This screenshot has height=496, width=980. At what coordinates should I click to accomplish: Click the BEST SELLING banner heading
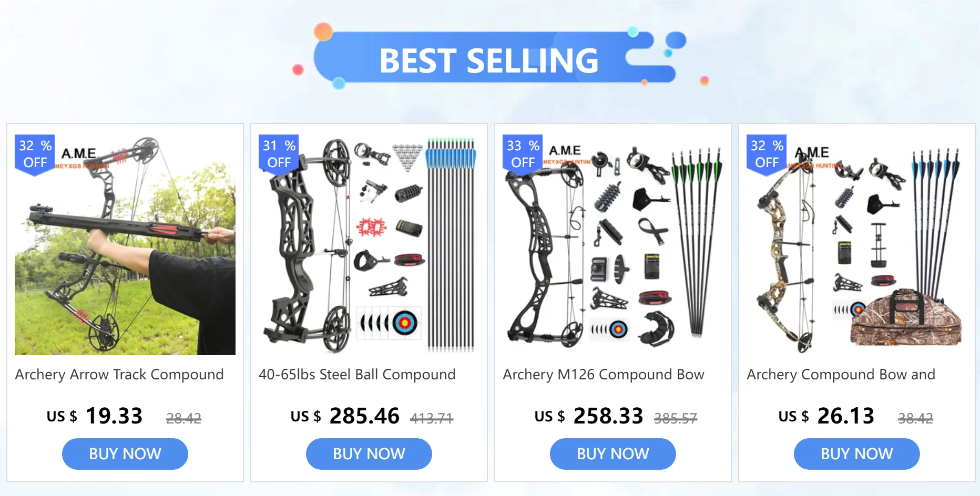[x=489, y=60]
